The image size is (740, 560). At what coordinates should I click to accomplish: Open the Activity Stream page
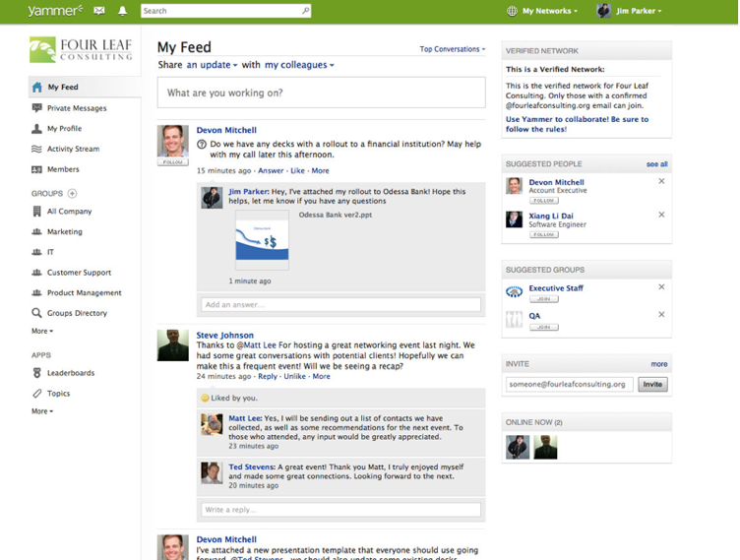click(72, 150)
